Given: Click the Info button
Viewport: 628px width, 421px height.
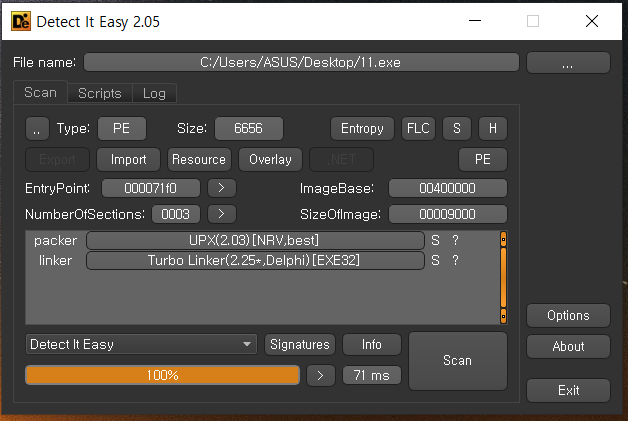Looking at the screenshot, I should click(x=372, y=344).
